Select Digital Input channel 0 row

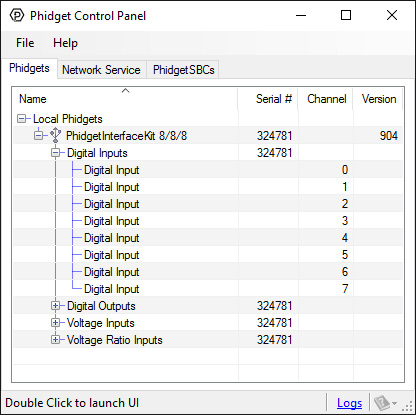point(208,170)
